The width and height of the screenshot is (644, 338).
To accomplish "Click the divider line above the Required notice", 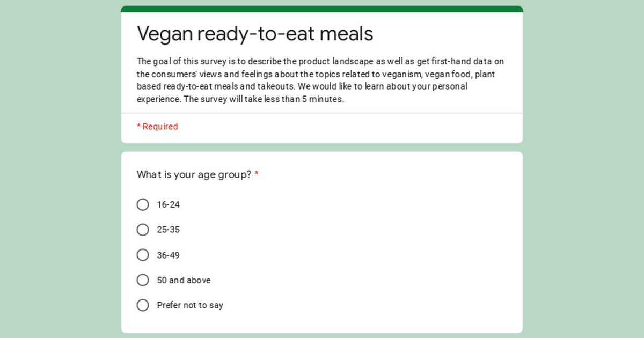I will click(x=322, y=113).
